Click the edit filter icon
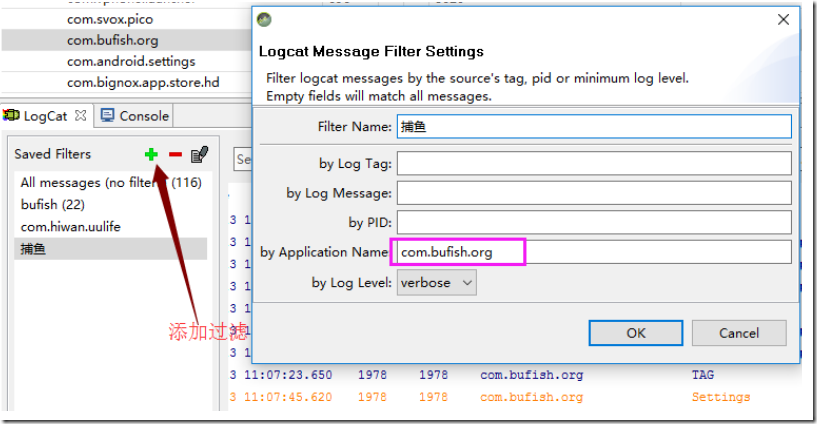 pos(200,154)
